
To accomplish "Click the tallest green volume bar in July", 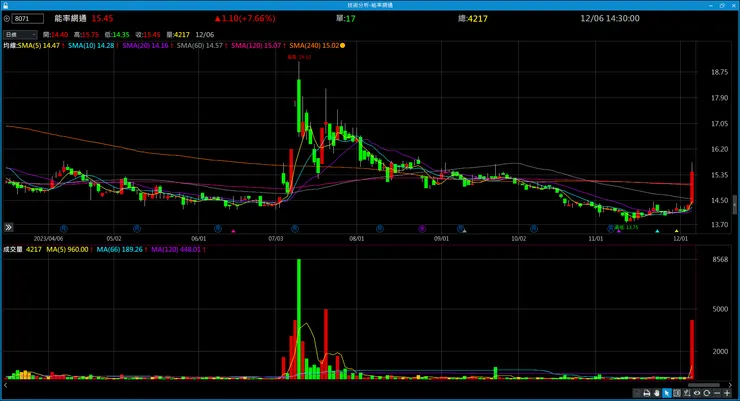I will pyautogui.click(x=299, y=319).
